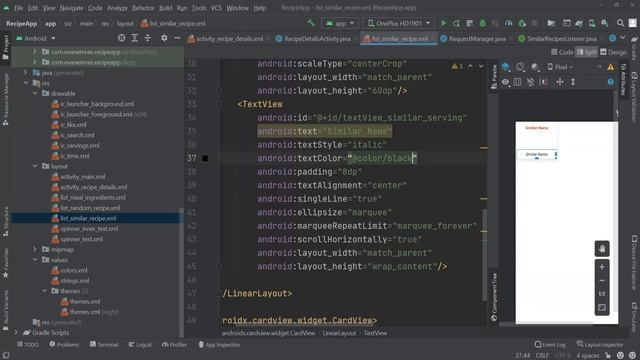Open the File menu
This screenshot has height=360, width=640.
click(x=18, y=8)
